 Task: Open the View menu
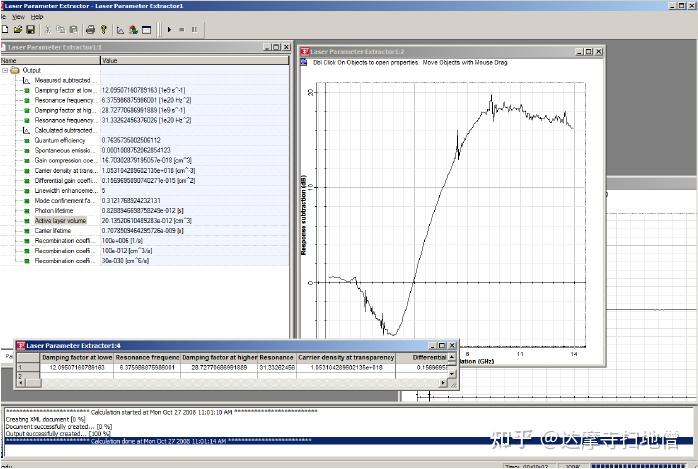click(x=17, y=17)
